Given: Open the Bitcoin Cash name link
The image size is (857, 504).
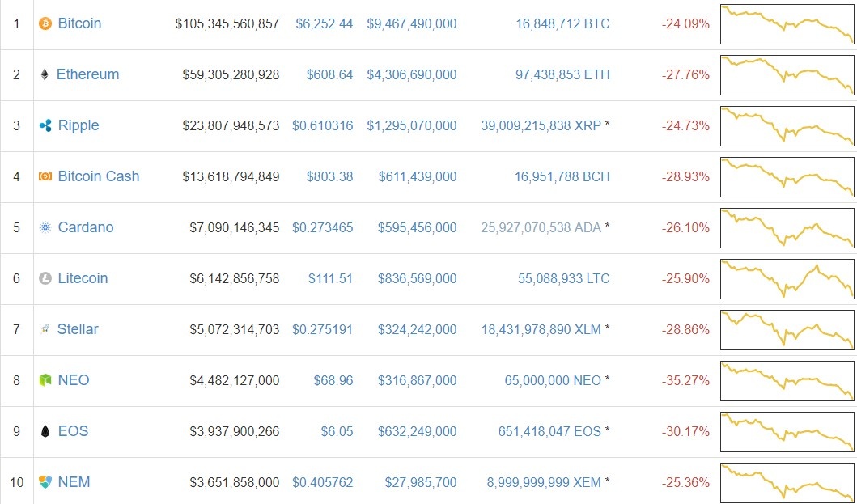Looking at the screenshot, I should 98,176.
